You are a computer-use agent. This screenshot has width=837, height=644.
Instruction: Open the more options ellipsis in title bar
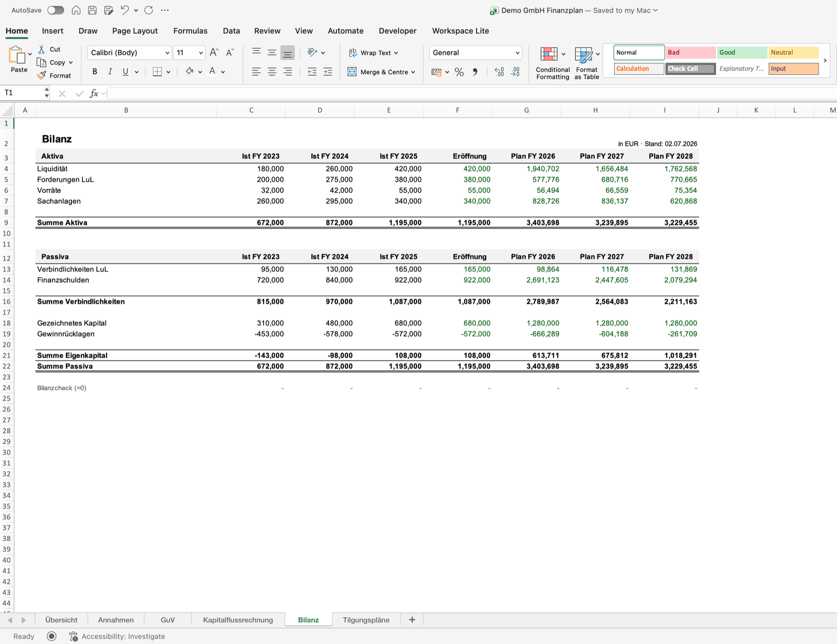click(165, 10)
